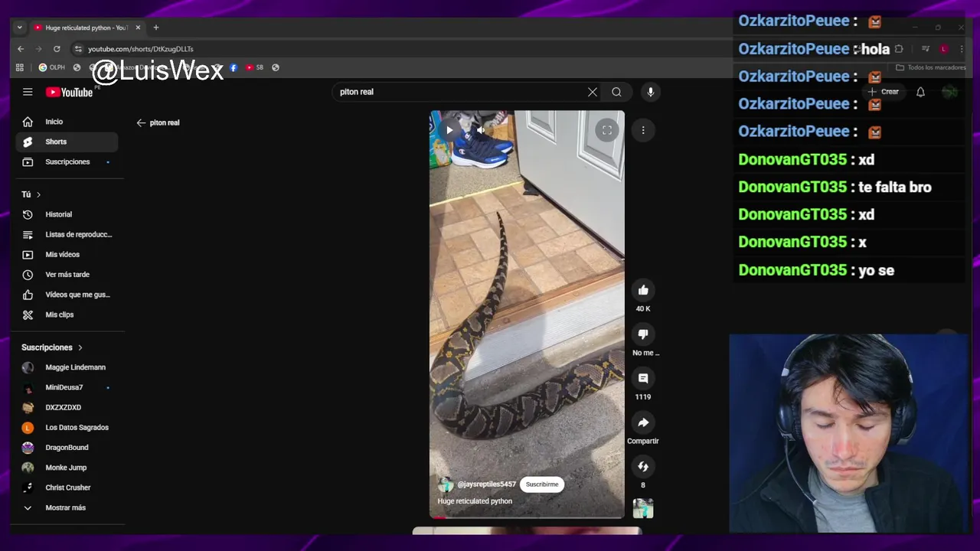Open the Facebook bookmark

(234, 67)
